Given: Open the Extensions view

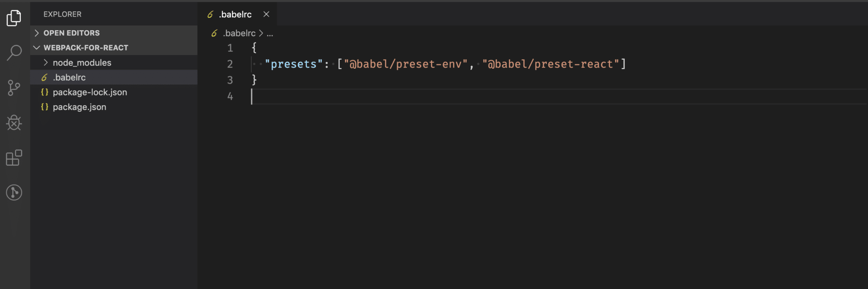Looking at the screenshot, I should coord(15,158).
